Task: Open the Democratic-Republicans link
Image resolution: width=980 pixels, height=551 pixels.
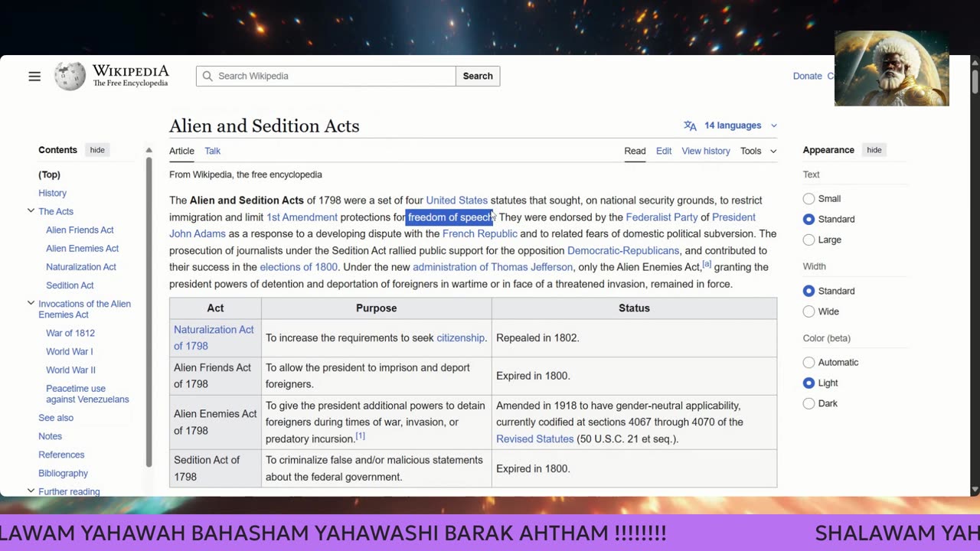Action: click(623, 250)
